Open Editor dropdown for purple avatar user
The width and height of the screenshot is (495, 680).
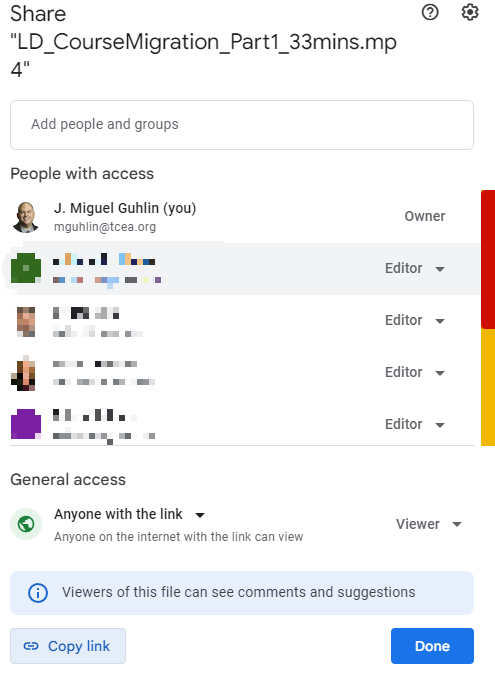(x=415, y=424)
